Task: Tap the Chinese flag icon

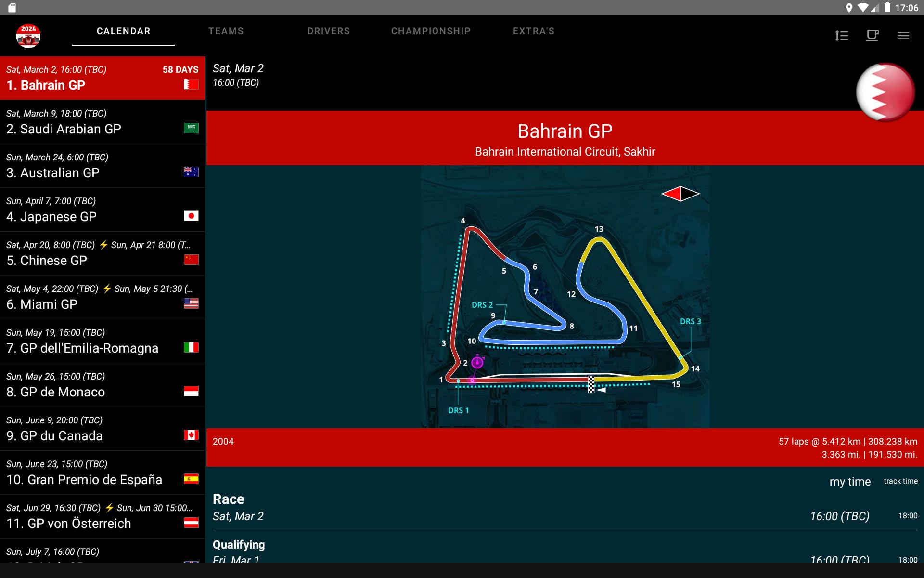Action: (191, 260)
